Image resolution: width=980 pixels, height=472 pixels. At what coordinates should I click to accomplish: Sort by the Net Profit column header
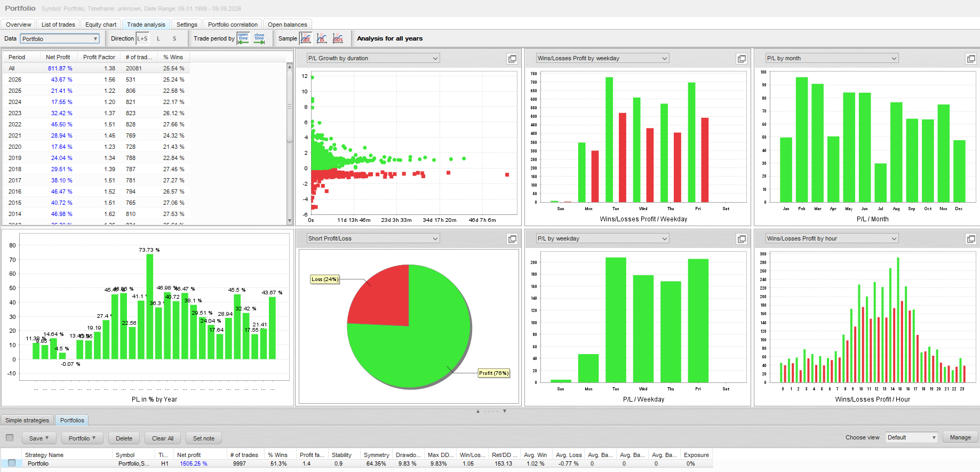point(58,57)
